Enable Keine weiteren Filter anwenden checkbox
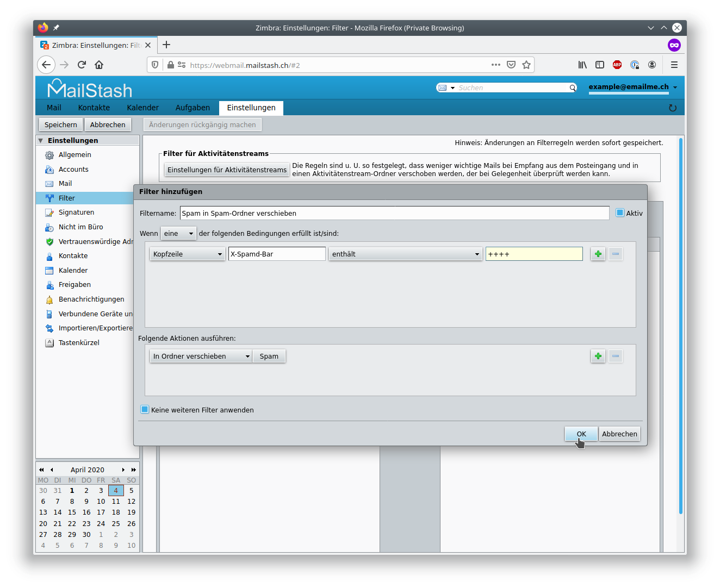The width and height of the screenshot is (720, 588). [145, 410]
